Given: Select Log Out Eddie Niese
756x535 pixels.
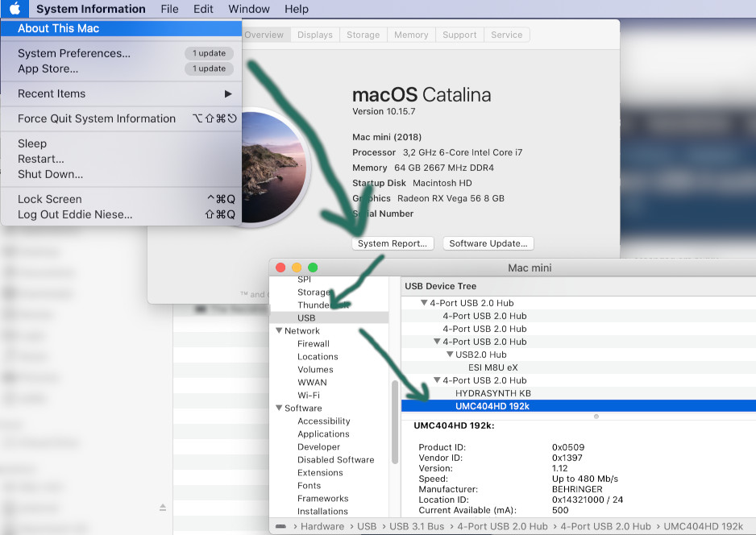Looking at the screenshot, I should 121,214.
